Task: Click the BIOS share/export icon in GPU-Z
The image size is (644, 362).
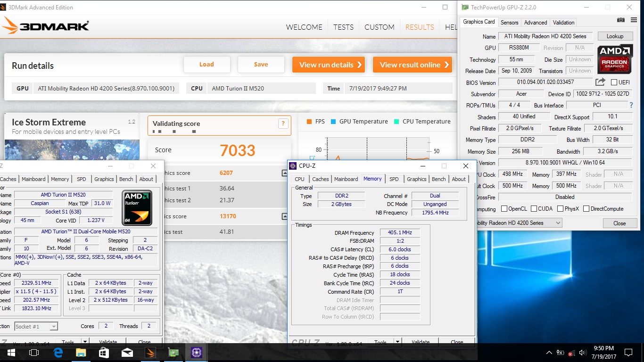Action: [600, 82]
